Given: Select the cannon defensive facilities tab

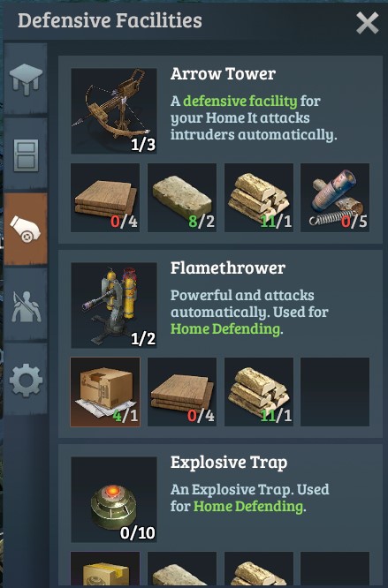Looking at the screenshot, I should coord(26,229).
